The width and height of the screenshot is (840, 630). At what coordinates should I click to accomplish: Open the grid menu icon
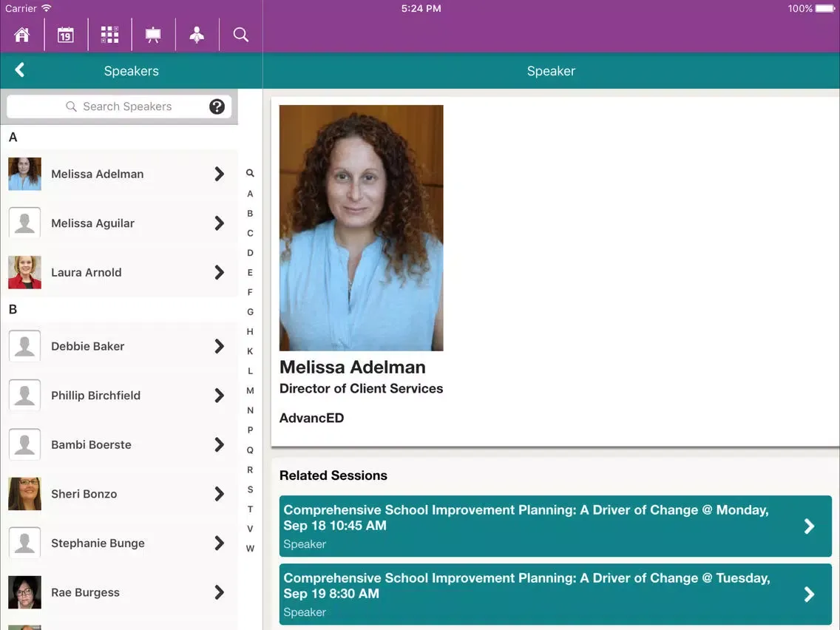(110, 35)
